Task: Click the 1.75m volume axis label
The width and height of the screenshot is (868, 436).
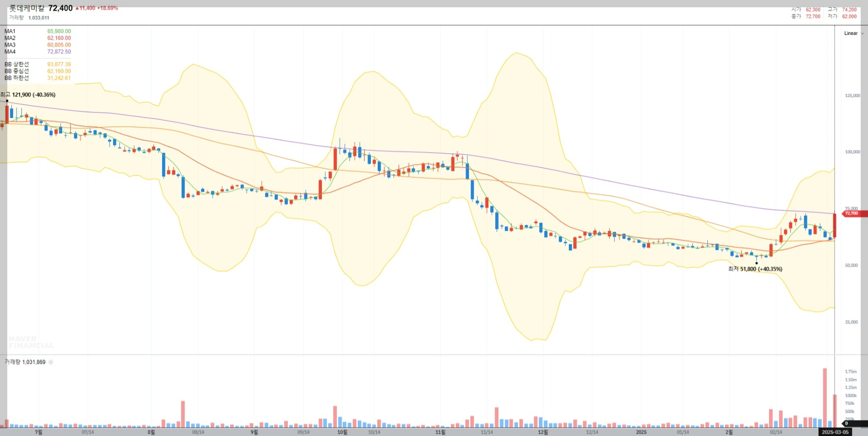Action: (x=851, y=372)
